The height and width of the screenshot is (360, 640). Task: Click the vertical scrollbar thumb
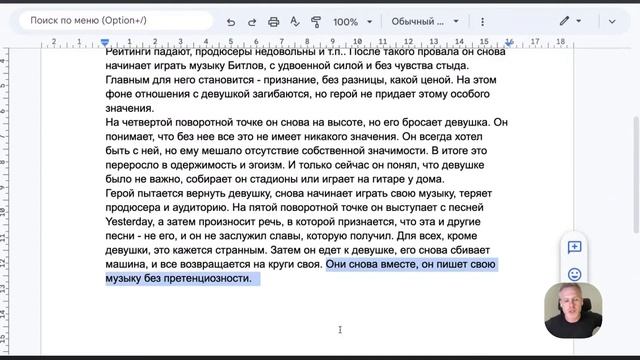click(636, 175)
